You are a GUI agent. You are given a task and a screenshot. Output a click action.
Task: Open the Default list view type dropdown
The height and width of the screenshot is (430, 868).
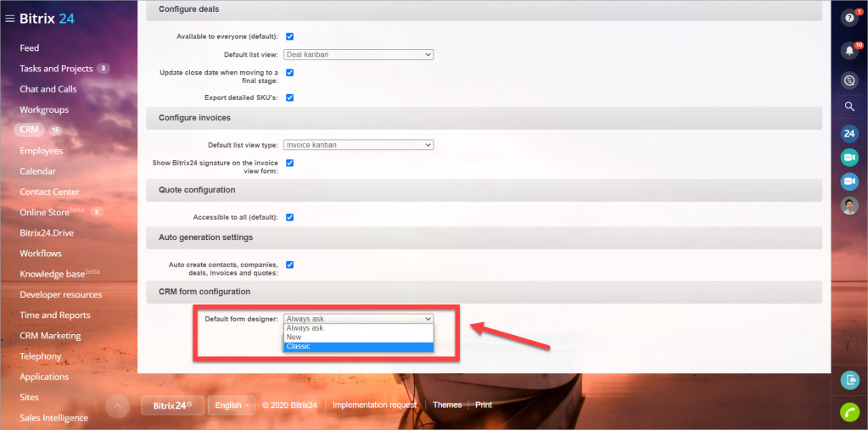pos(358,145)
